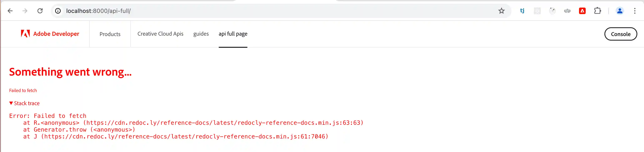Reload the page
Image resolution: width=644 pixels, height=152 pixels.
pos(40,11)
